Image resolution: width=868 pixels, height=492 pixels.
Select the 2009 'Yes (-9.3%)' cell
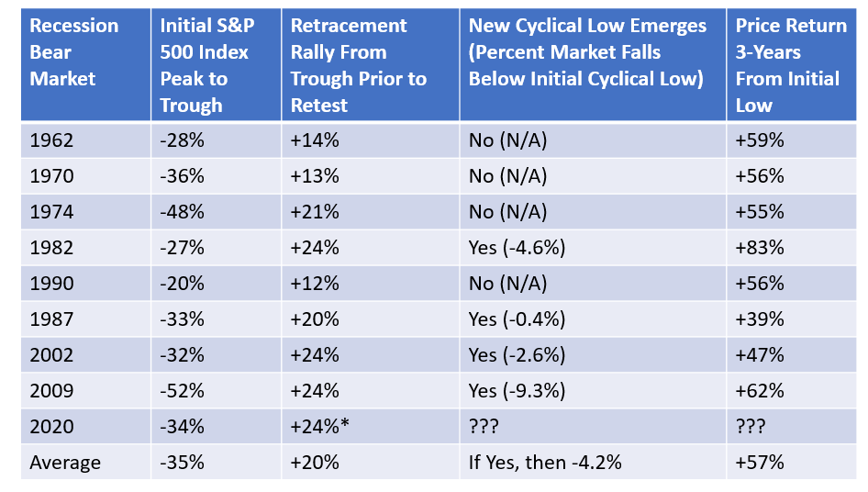517,391
